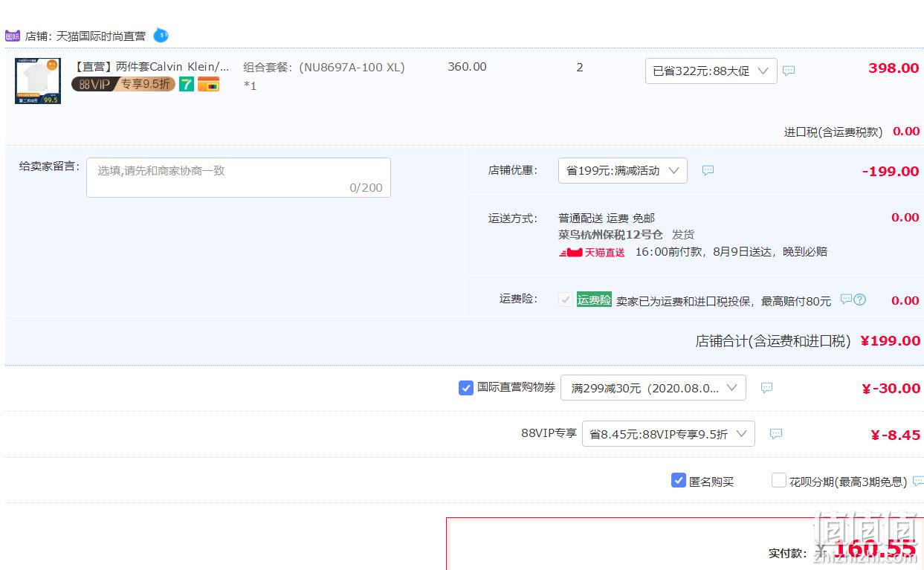Click the 运送方式 label
Screen dimensions: 924x570
click(x=513, y=218)
